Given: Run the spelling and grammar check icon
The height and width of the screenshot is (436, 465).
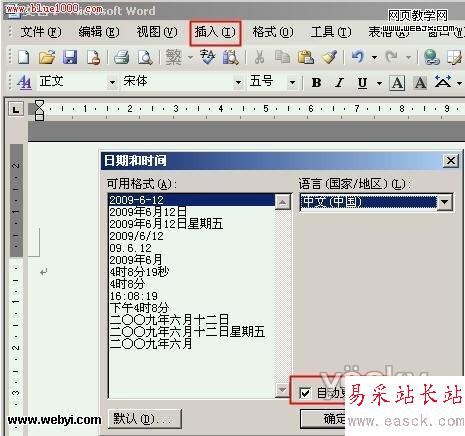Looking at the screenshot, I should click(208, 57).
